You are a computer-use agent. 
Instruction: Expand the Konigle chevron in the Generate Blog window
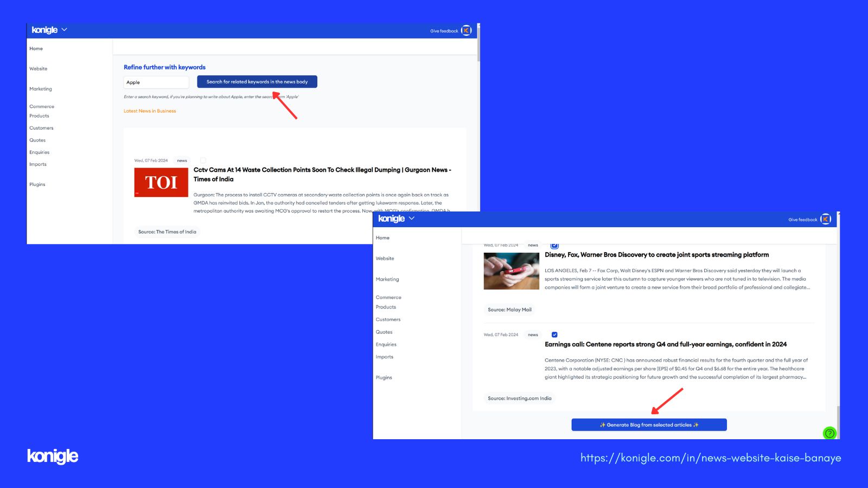point(412,218)
